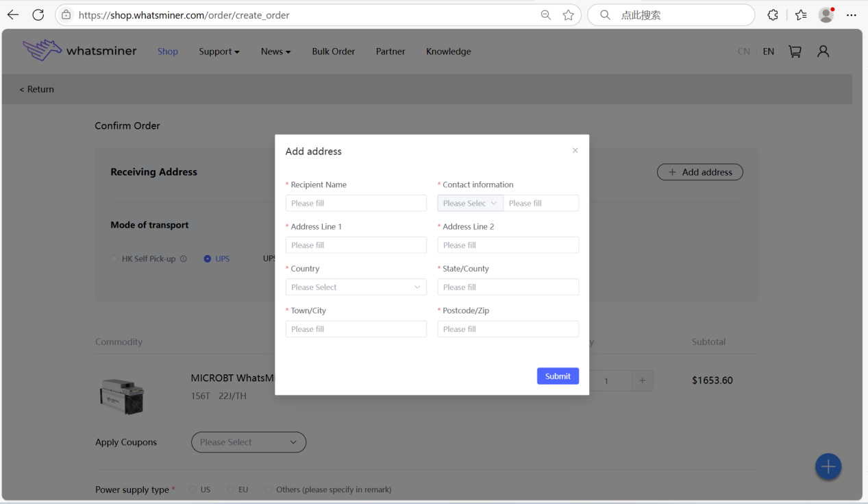Focus the Address Line 1 field
Viewport: 868px width, 504px height.
coord(356,245)
